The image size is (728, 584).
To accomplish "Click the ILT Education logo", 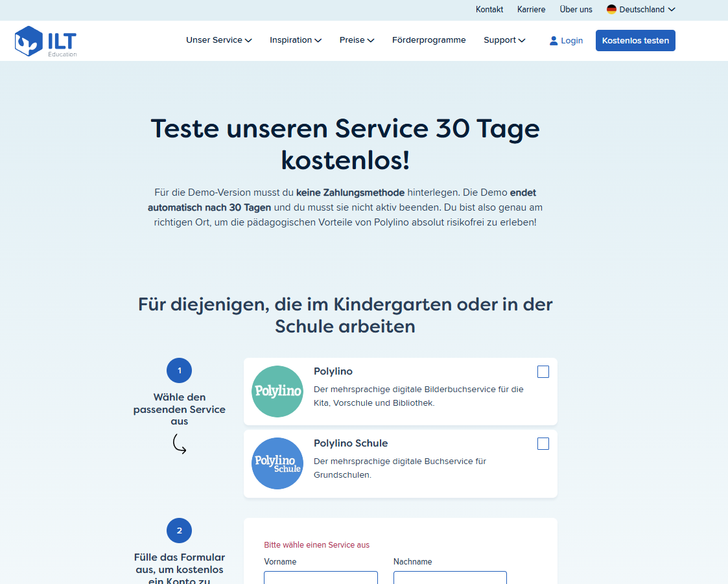I will [45, 40].
